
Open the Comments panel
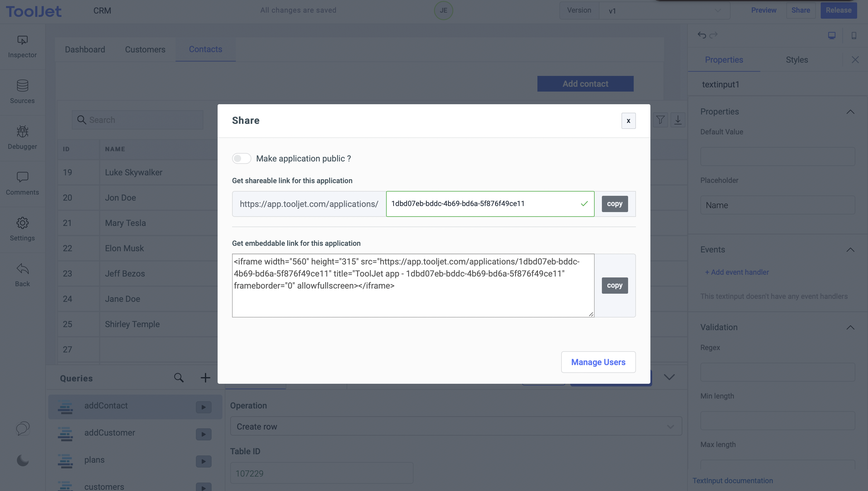(x=22, y=183)
